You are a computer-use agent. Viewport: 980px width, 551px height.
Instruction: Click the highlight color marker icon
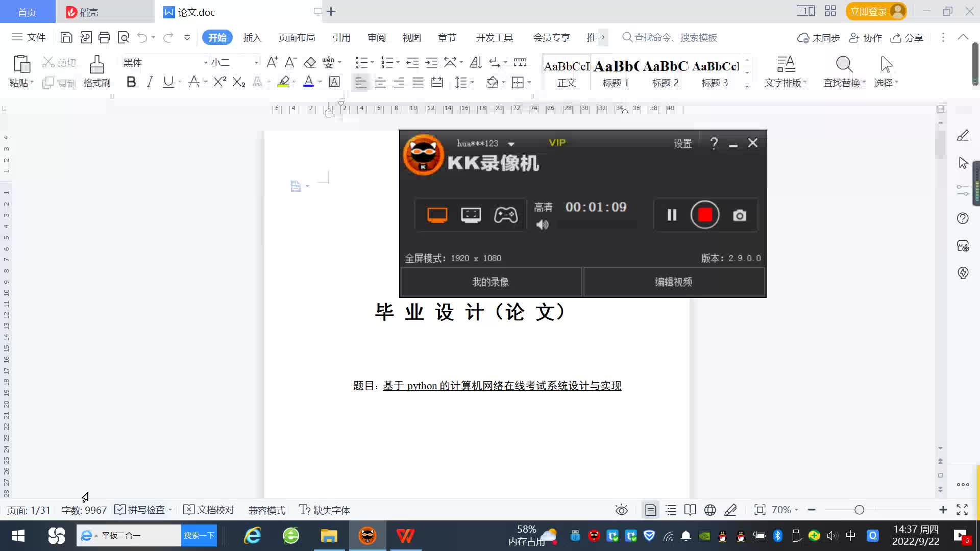pyautogui.click(x=284, y=82)
